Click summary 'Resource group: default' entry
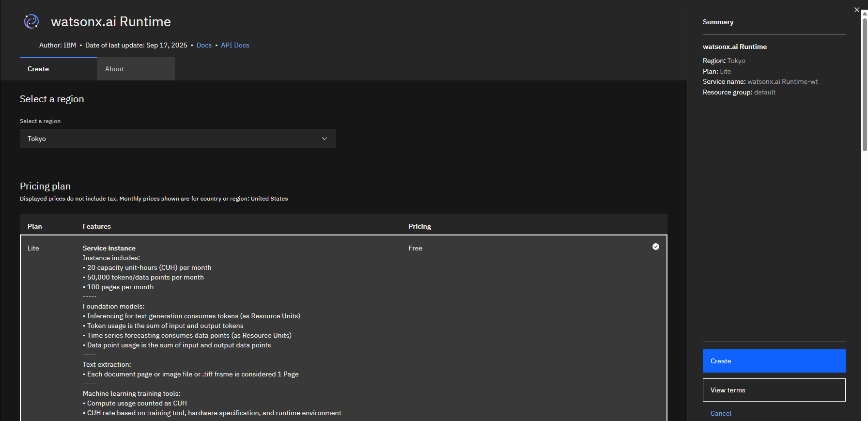 pyautogui.click(x=739, y=92)
